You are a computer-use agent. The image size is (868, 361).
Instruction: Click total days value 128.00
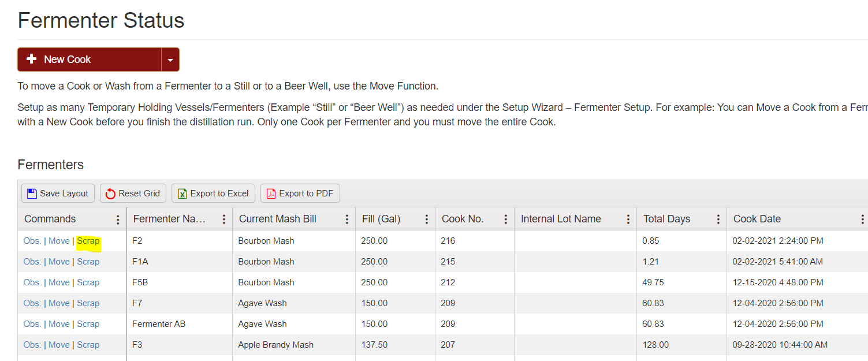click(655, 345)
